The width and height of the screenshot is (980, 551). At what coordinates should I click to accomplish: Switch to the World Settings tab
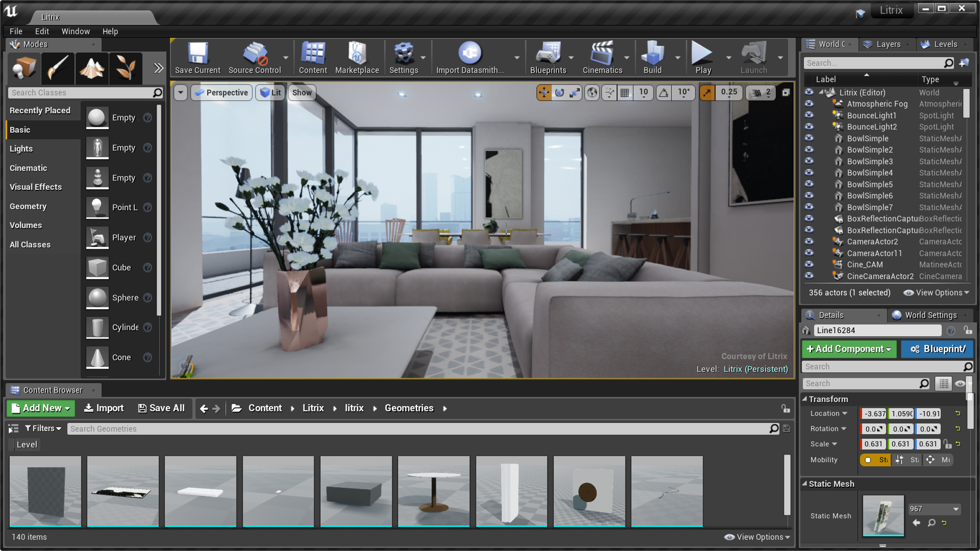point(930,315)
